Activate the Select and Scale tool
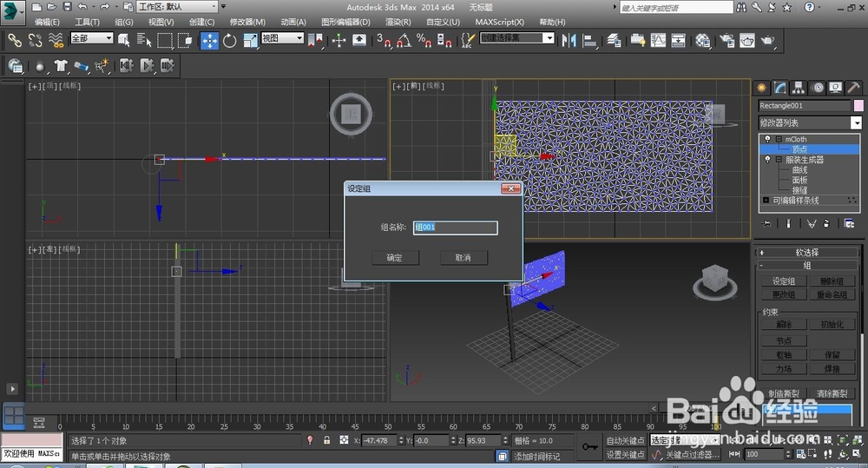Viewport: 868px width, 468px height. pos(250,40)
